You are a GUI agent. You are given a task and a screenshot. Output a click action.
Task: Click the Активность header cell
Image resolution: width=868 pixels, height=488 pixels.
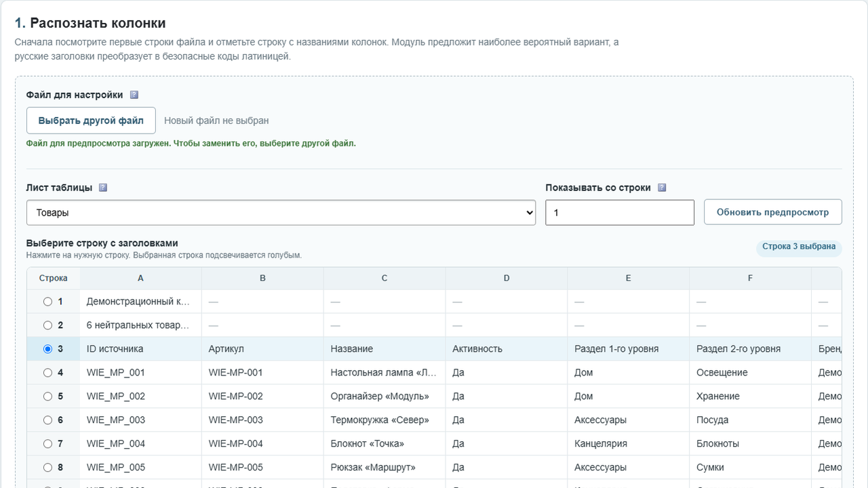(x=507, y=349)
